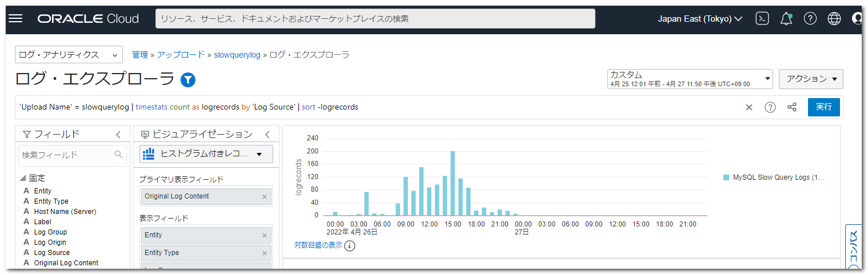Screen dimensions: 868x275
Task: Collapse the 固定 fields group
Action: [23, 179]
